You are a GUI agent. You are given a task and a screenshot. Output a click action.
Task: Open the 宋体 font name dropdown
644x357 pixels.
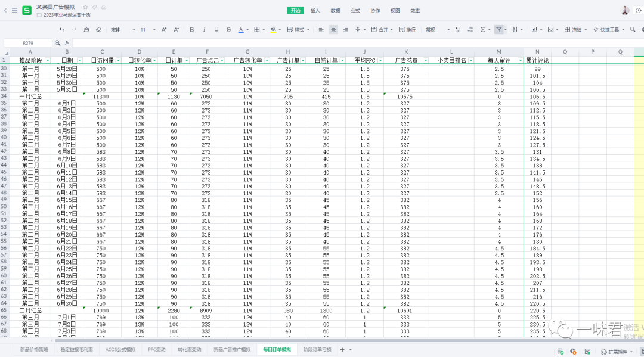coord(121,30)
